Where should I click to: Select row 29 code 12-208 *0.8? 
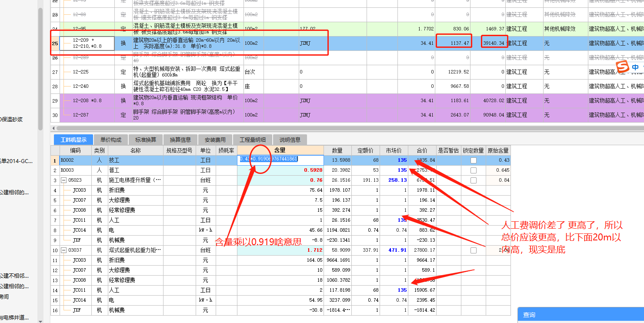coord(87,100)
